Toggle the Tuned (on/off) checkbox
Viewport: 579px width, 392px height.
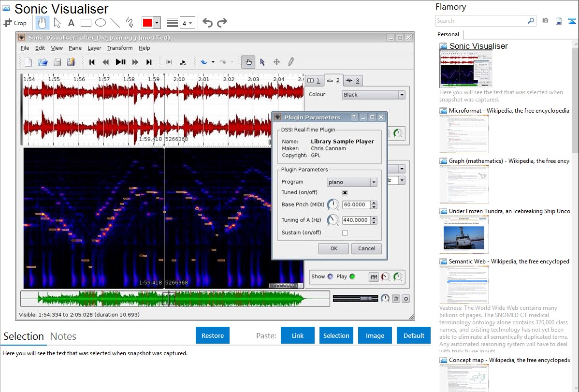pos(345,192)
